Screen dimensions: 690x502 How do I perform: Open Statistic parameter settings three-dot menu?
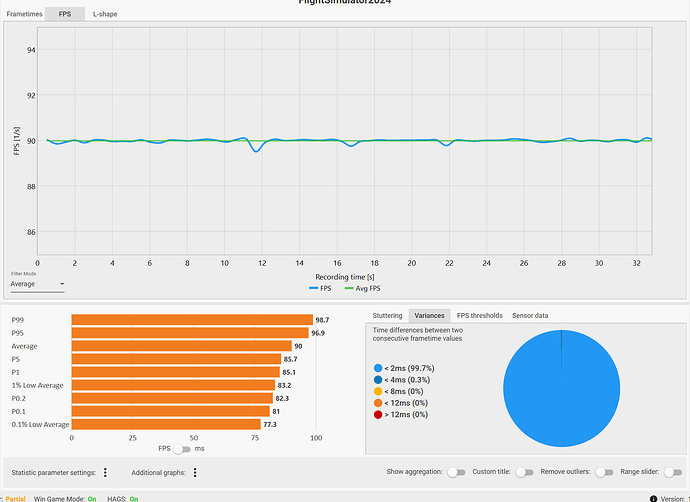(105, 473)
